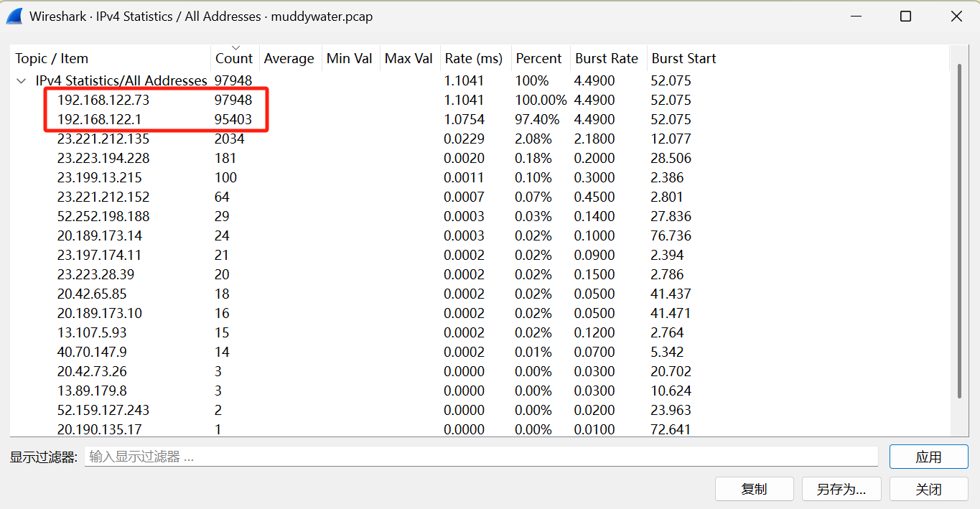980x509 pixels.
Task: Click the rate value 1.0754
Action: [464, 119]
